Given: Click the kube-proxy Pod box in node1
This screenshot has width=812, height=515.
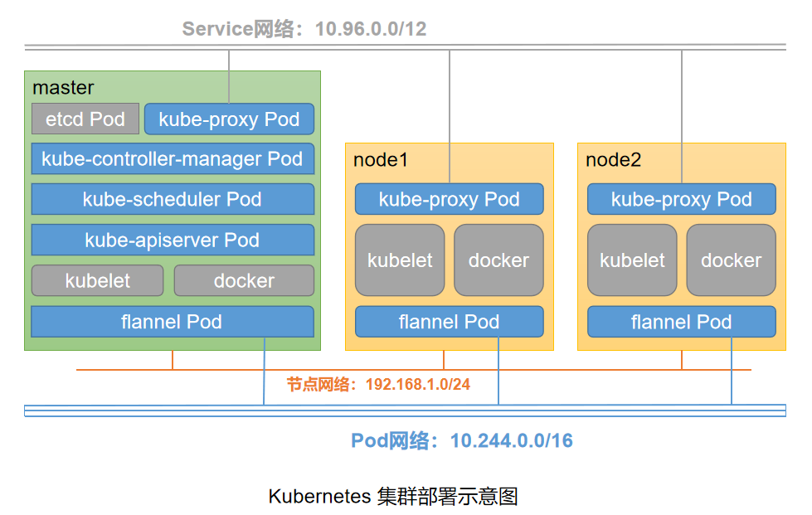Looking at the screenshot, I should tap(449, 200).
